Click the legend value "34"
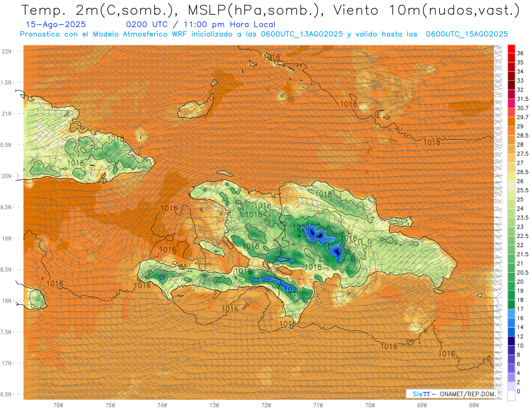The height and width of the screenshot is (411, 532). click(x=520, y=71)
